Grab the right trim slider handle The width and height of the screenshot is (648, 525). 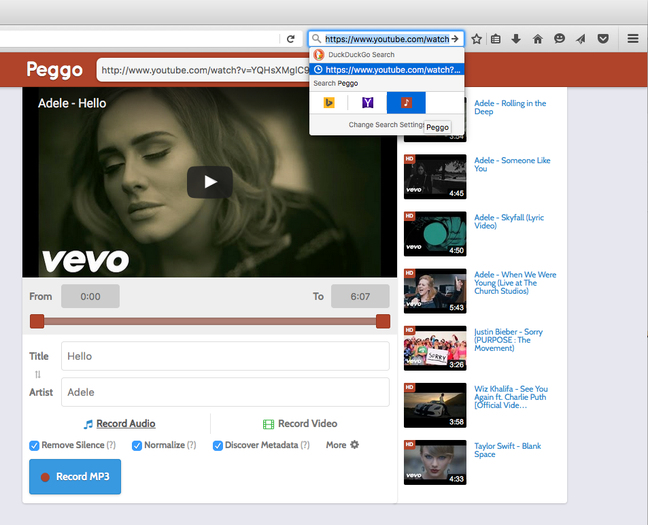383,321
